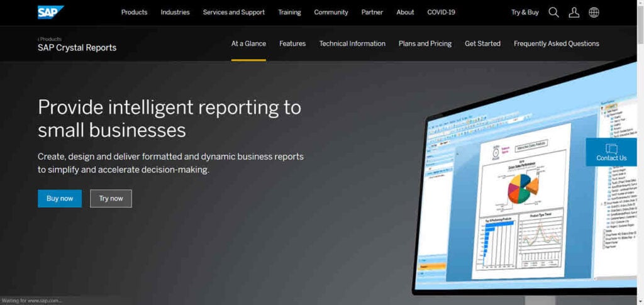The image size is (644, 305).
Task: Open Frequently Asked Questions tab
Action: point(557,43)
